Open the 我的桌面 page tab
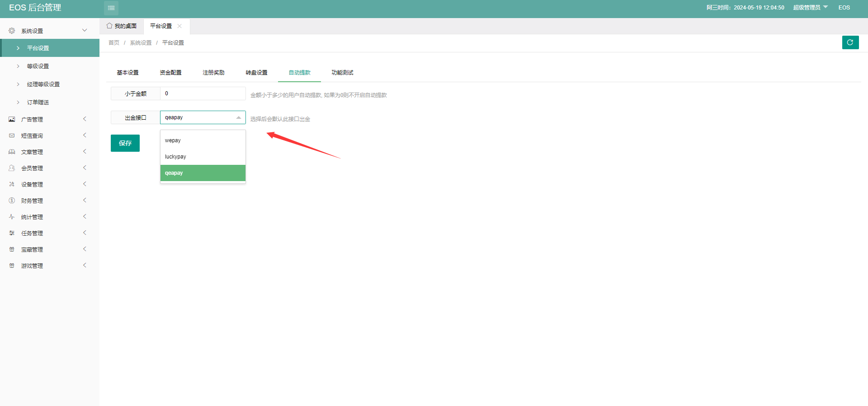This screenshot has width=868, height=406. click(x=122, y=26)
